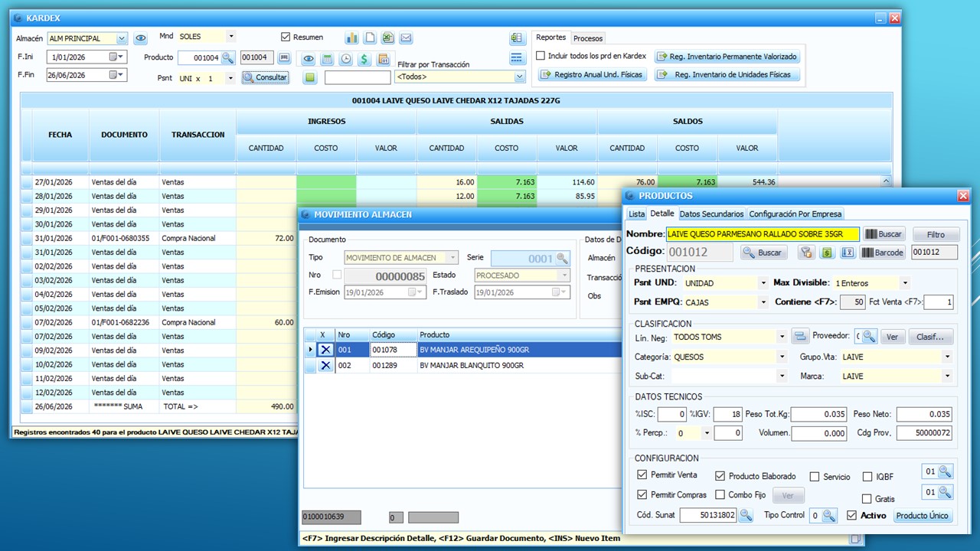This screenshot has width=980, height=551.
Task: Toggle Producto Elaborado checkbox
Action: (x=720, y=476)
